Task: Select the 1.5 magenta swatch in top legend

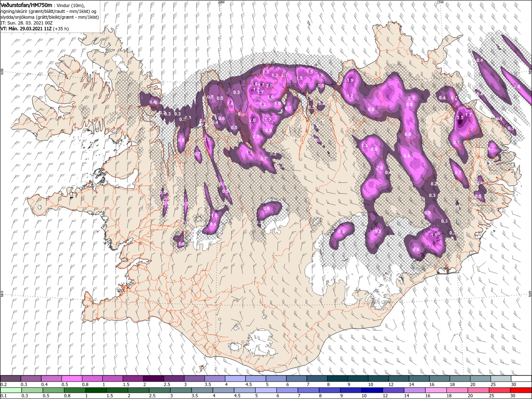Action: click(x=133, y=379)
